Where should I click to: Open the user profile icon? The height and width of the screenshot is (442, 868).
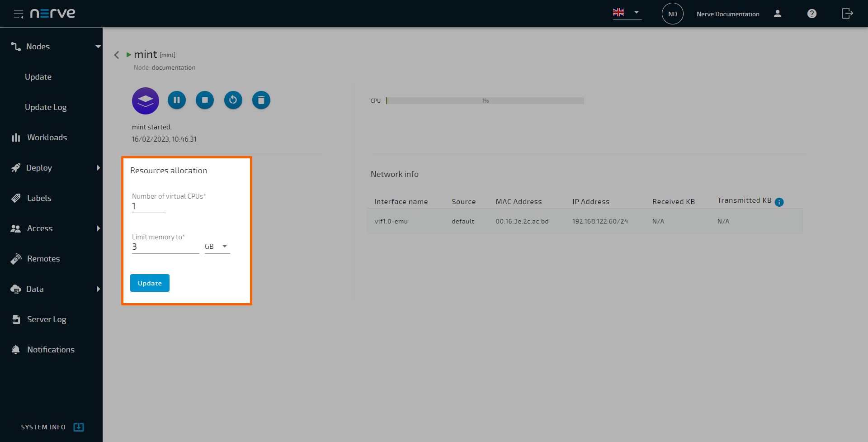click(x=778, y=14)
